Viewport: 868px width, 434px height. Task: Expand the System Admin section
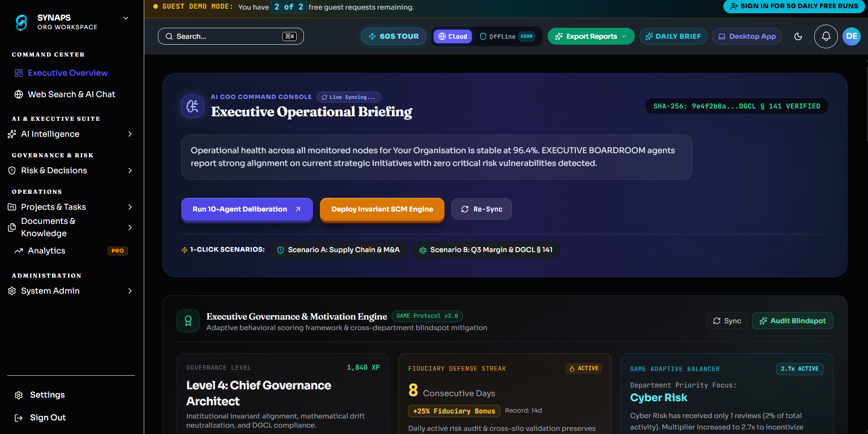coord(130,291)
